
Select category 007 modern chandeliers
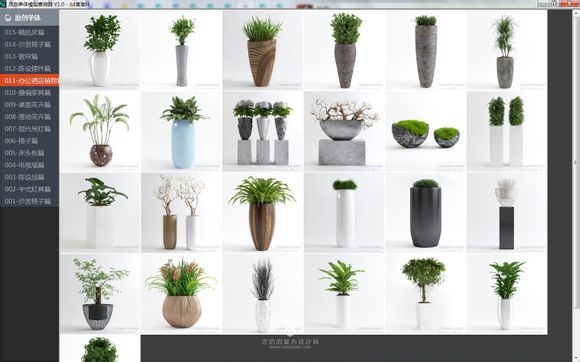coord(29,129)
